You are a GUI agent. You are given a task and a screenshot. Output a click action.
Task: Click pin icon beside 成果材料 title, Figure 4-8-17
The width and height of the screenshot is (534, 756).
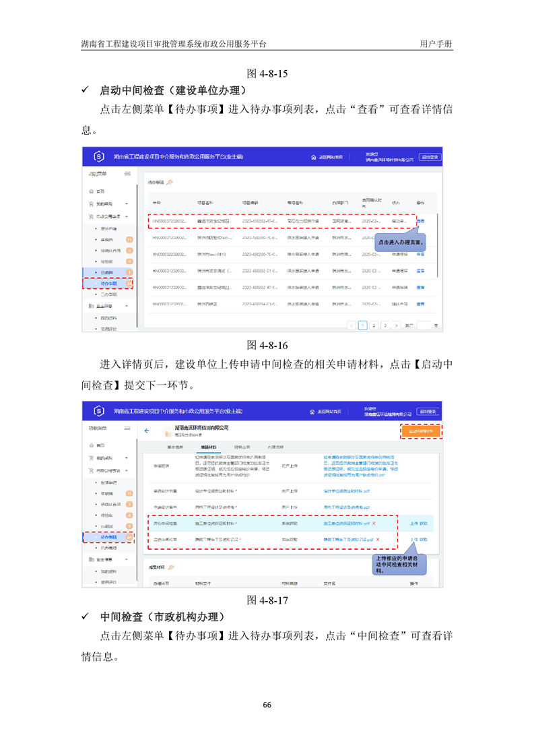click(171, 567)
